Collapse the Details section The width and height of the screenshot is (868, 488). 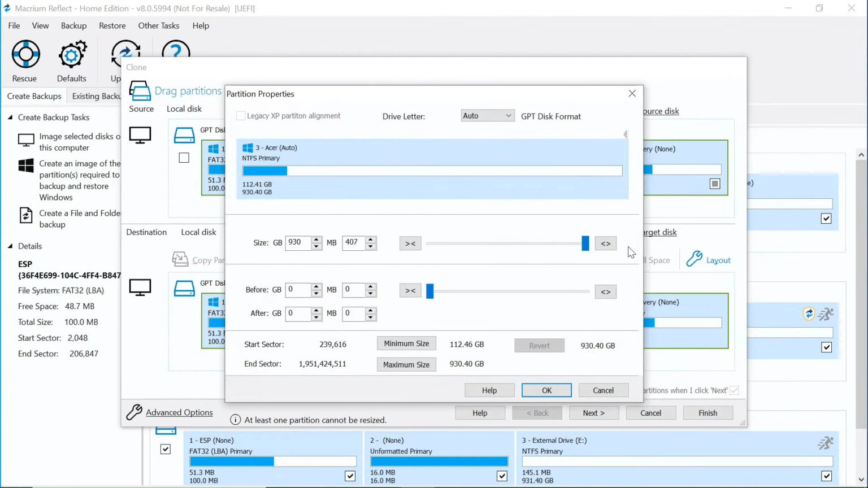click(x=10, y=246)
